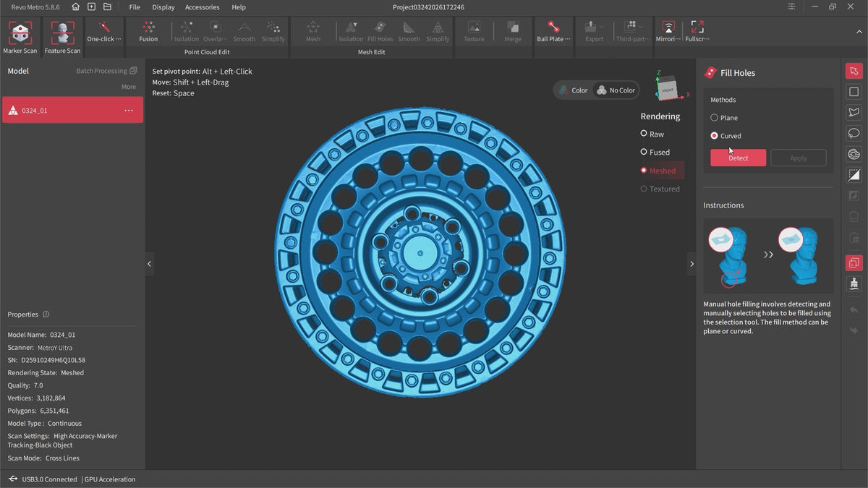Run the Fusion tool

(148, 32)
